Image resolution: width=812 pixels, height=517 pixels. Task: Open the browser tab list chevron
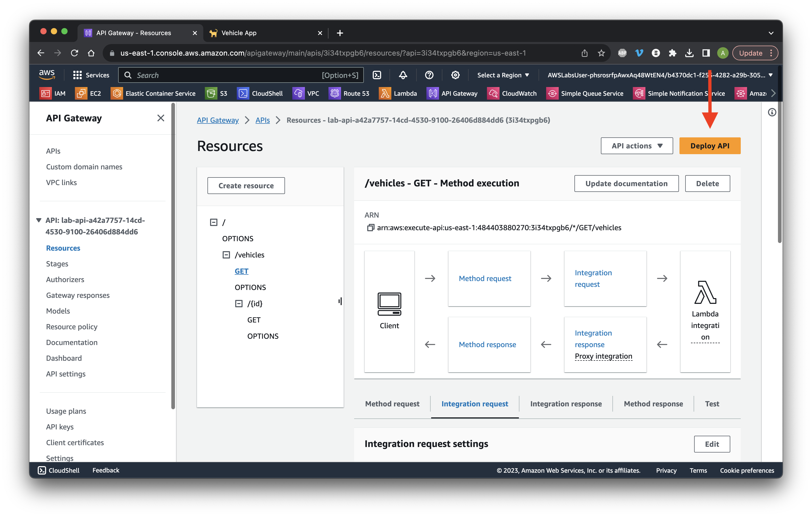pos(771,33)
